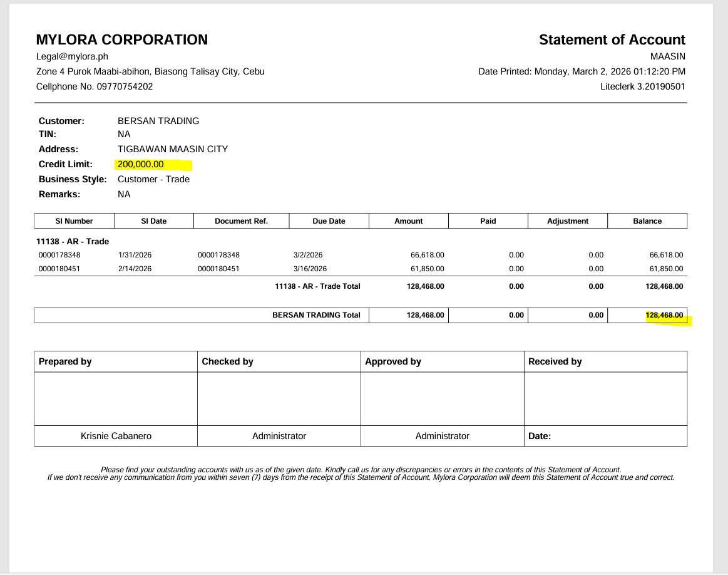Click the customer name BERSAN TRADING

point(158,121)
